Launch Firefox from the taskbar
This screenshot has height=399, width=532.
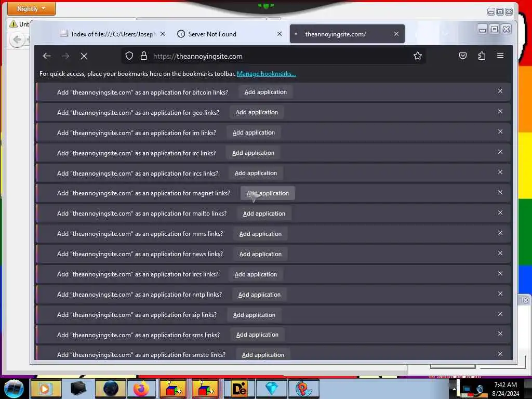point(141,389)
